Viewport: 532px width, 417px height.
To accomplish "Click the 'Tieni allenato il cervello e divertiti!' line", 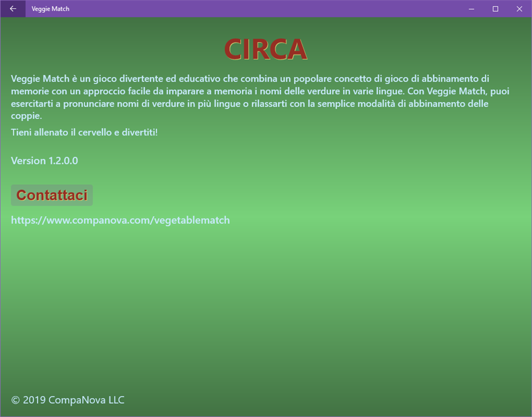I will click(x=84, y=132).
